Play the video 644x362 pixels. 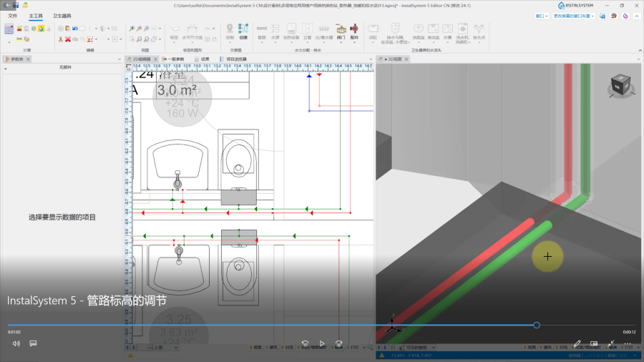tap(322, 343)
